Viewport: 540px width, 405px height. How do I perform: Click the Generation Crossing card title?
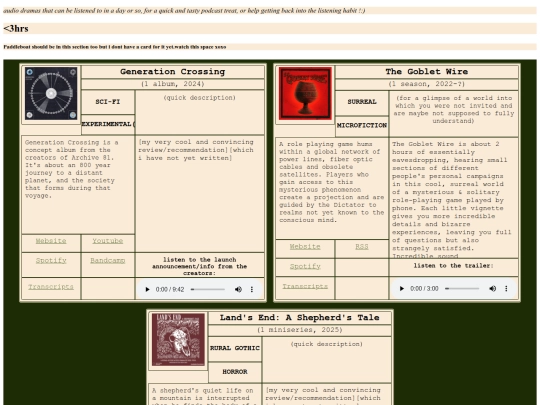173,72
